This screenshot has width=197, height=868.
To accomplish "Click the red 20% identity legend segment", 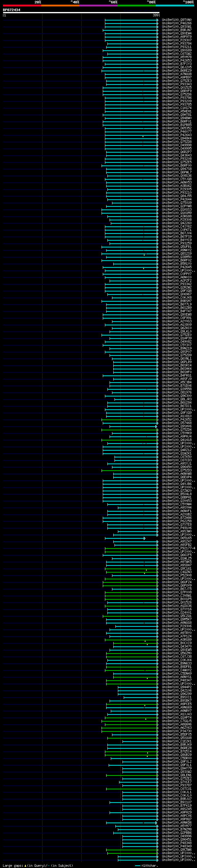I will 22,6.
